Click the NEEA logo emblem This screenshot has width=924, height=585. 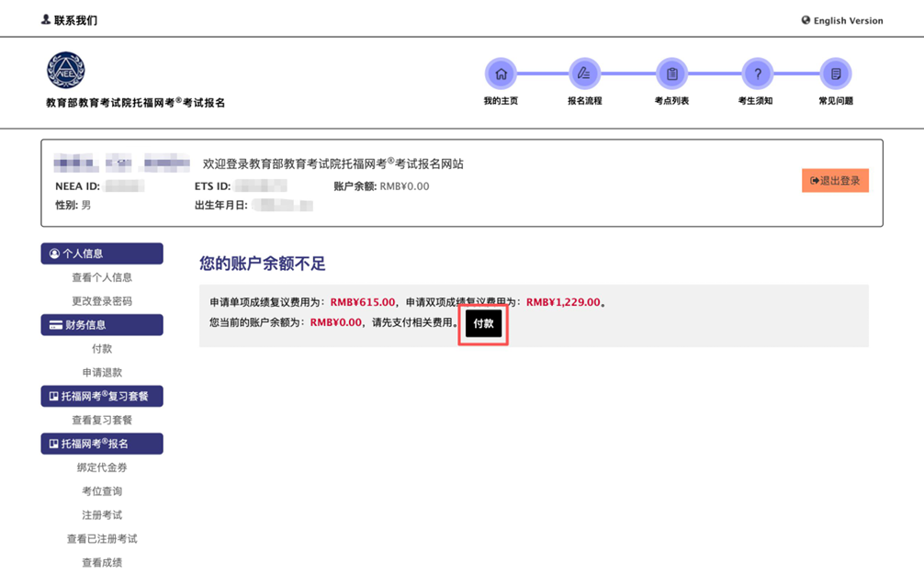[x=66, y=70]
